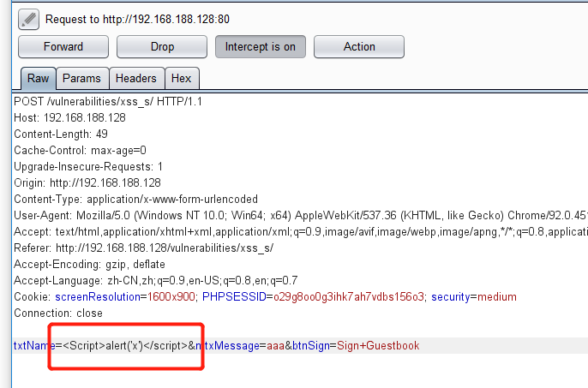The image size is (588, 388).
Task: Click the Request to http://192.168.188.128:80 label
Action: click(x=137, y=19)
